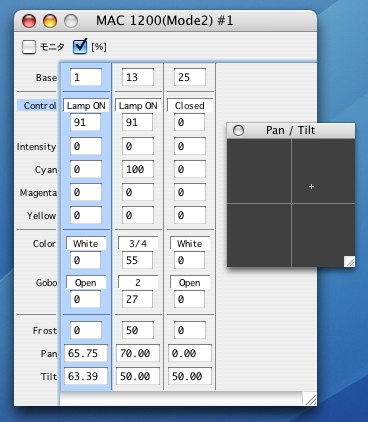Click Pan field showing 65.75
368x422 pixels.
(x=86, y=353)
